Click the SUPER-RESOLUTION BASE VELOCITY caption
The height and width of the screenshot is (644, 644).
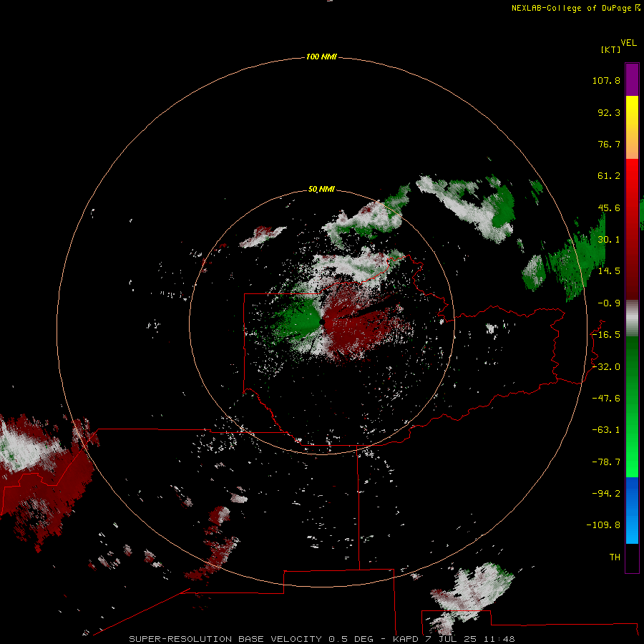pos(225,639)
